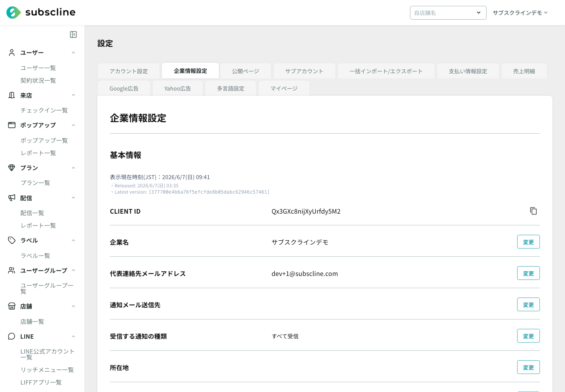Collapse the 来店 section chevron
The width and height of the screenshot is (565, 392).
[x=73, y=95]
